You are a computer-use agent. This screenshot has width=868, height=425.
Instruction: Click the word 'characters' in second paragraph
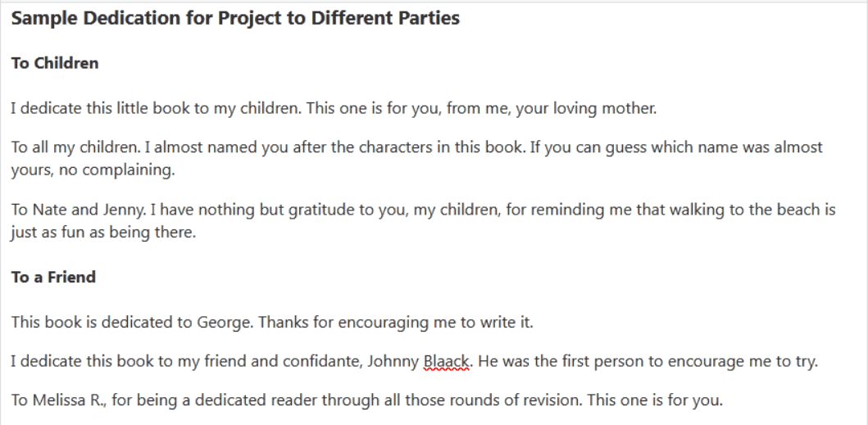coord(397,147)
